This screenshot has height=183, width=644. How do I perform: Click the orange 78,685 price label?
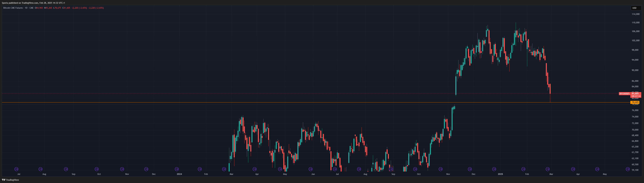[x=635, y=102]
